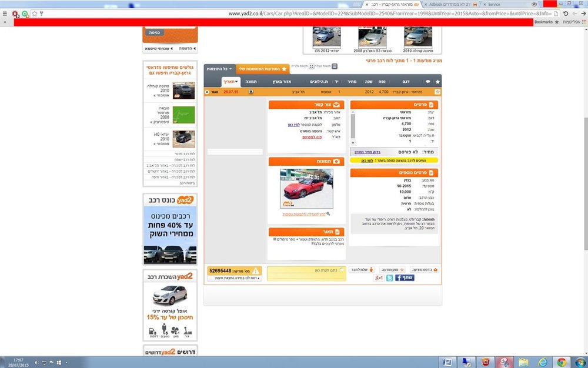The height and width of the screenshot is (368, 588).
Task: Click 'לחץ כאן' in the yellow offer bar
Action: click(367, 160)
